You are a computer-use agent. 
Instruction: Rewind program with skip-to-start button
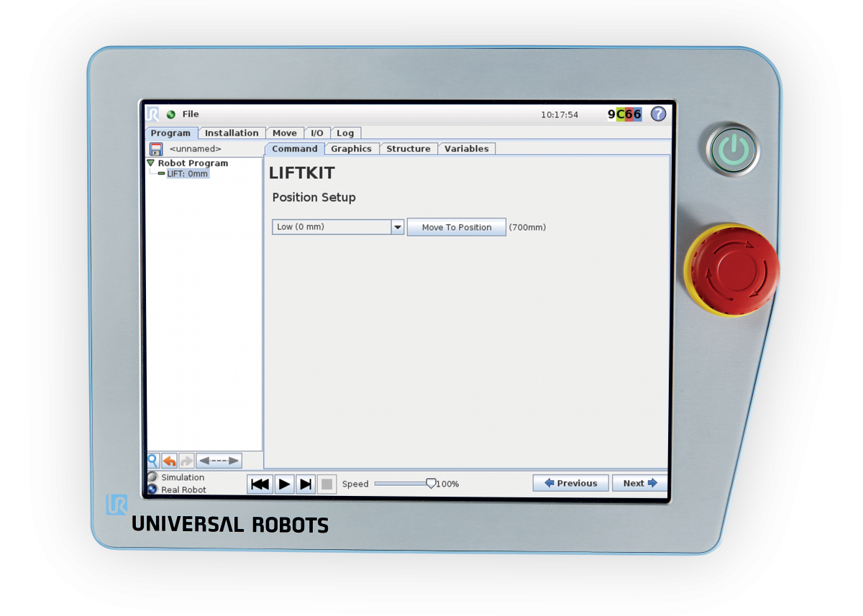pyautogui.click(x=260, y=484)
